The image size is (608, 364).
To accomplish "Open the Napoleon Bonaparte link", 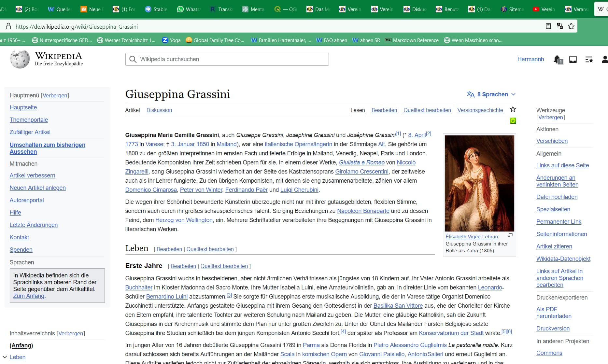I will (x=363, y=211).
